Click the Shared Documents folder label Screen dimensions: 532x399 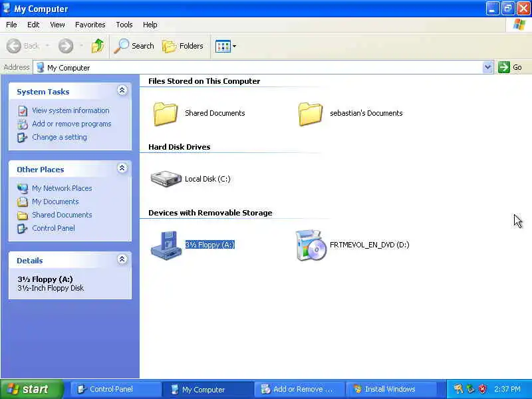click(215, 113)
